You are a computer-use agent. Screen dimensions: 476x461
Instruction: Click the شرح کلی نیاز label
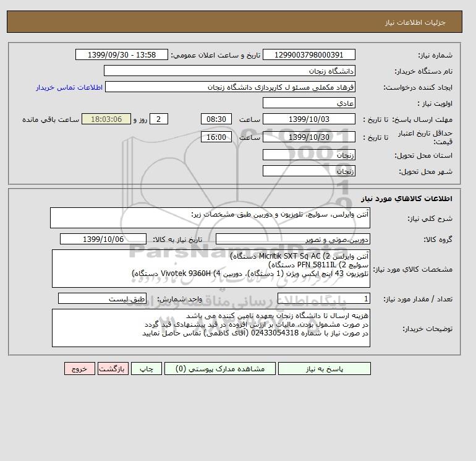(430, 218)
